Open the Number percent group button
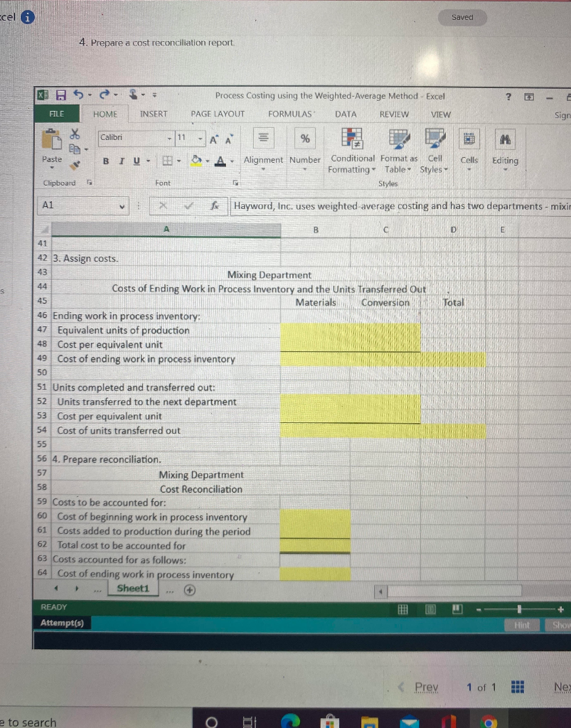Image resolution: width=571 pixels, height=728 pixels. (x=305, y=149)
